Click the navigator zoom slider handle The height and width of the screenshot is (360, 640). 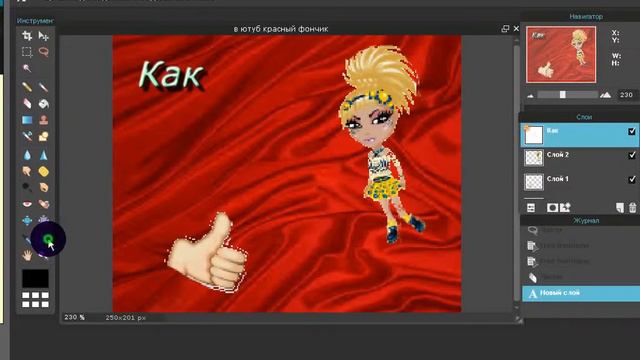562,95
